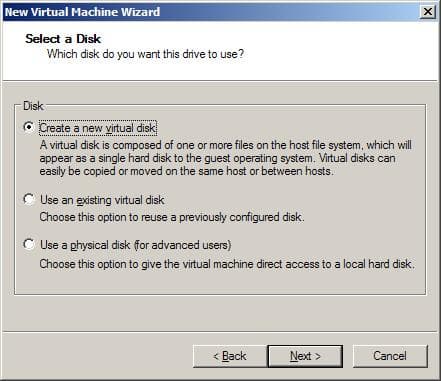
Task: Choose the 'Use an existing virtual disk' radio button
Action: [x=29, y=199]
